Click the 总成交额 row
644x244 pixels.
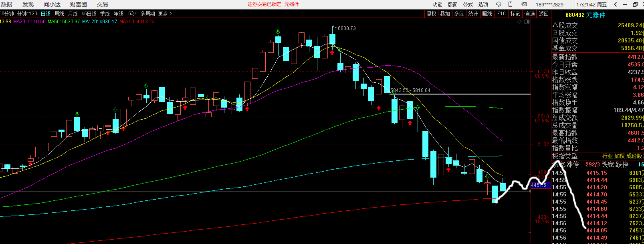click(x=598, y=118)
